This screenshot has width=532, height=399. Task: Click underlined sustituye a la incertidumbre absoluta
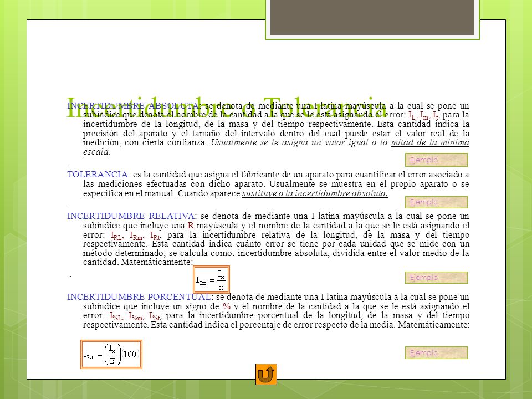point(315,193)
